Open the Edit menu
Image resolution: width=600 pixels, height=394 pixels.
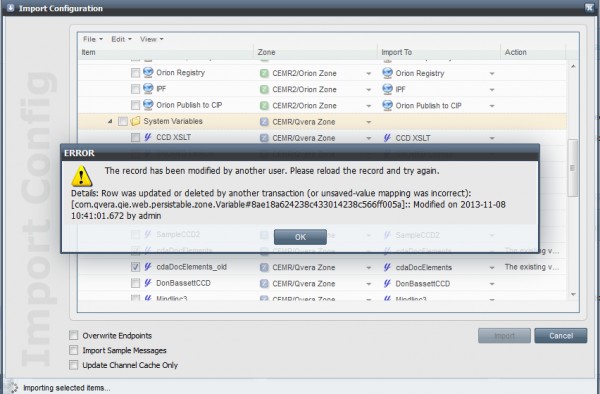tap(121, 39)
